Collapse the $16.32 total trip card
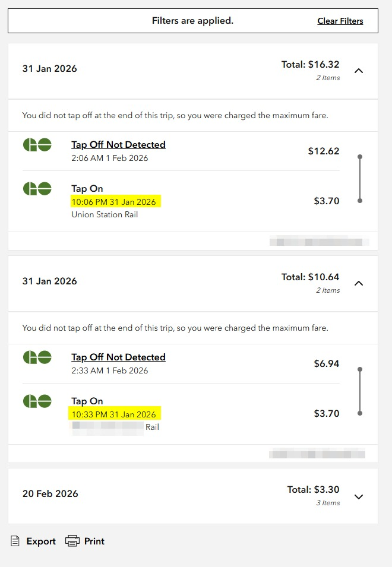This screenshot has width=392, height=567. [358, 71]
